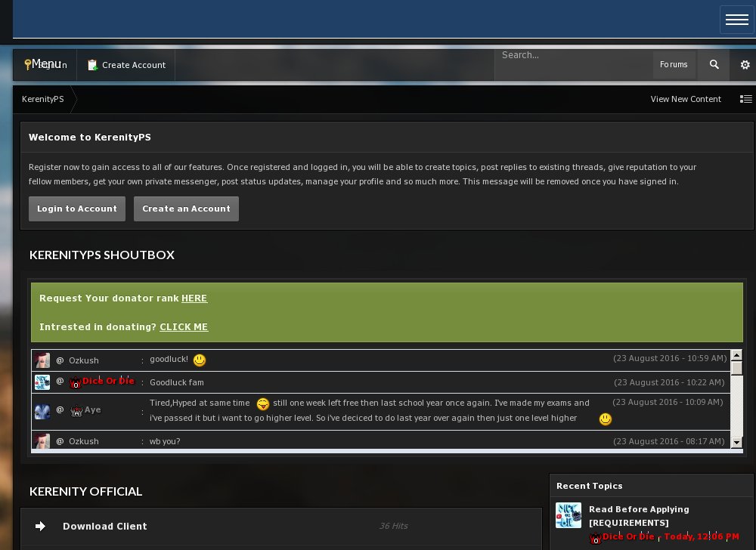756x550 pixels.
Task: Open the hamburger menu at top right
Action: [736, 20]
